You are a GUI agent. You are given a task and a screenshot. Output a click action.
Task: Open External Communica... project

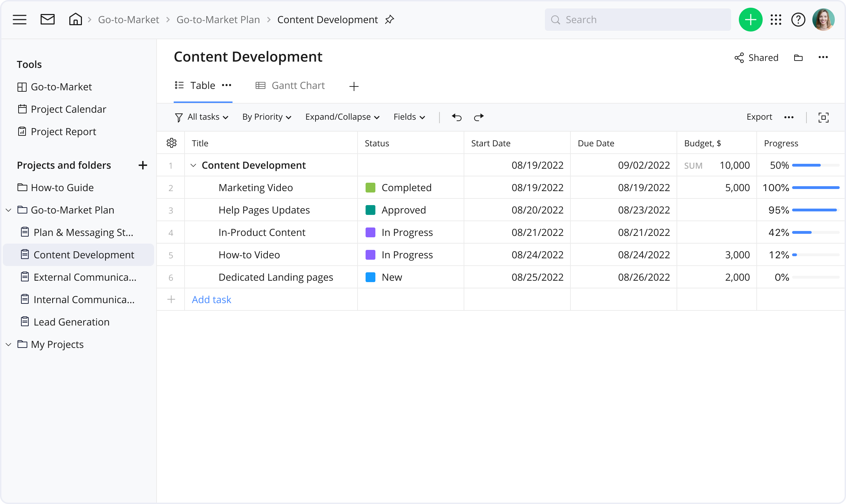pyautogui.click(x=78, y=277)
